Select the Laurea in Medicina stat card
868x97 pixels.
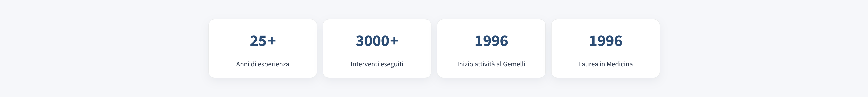coord(605,52)
